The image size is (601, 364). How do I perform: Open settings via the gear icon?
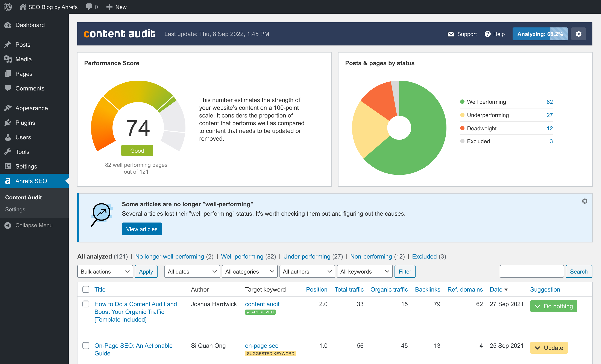pyautogui.click(x=578, y=34)
